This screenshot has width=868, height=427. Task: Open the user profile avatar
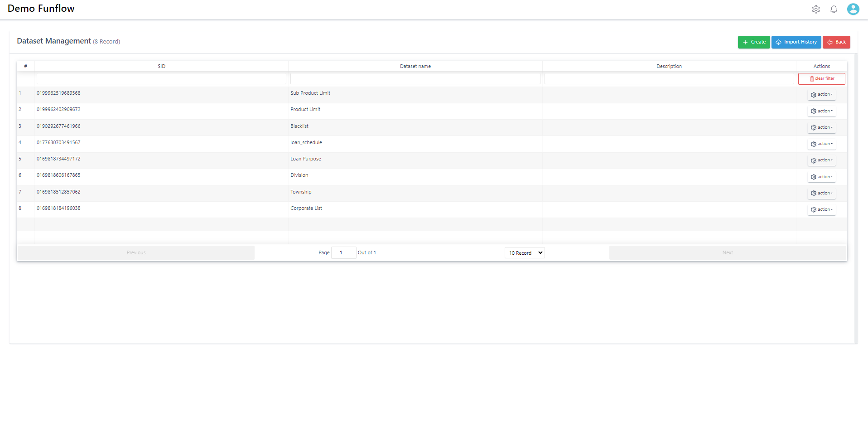click(853, 9)
